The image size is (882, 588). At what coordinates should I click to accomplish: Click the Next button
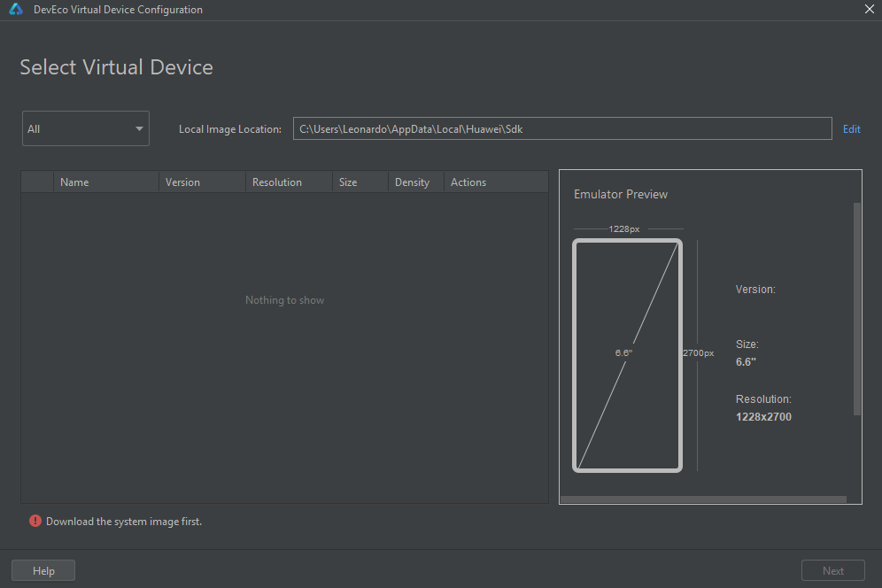(x=832, y=570)
